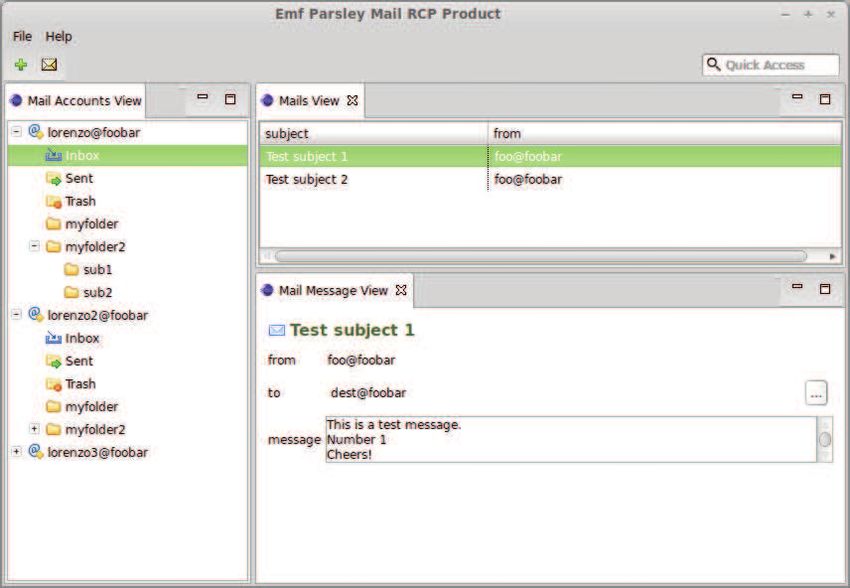Image resolution: width=850 pixels, height=588 pixels.
Task: Select the Inbox folder icon under lorenzo2@foobar
Action: click(x=53, y=338)
